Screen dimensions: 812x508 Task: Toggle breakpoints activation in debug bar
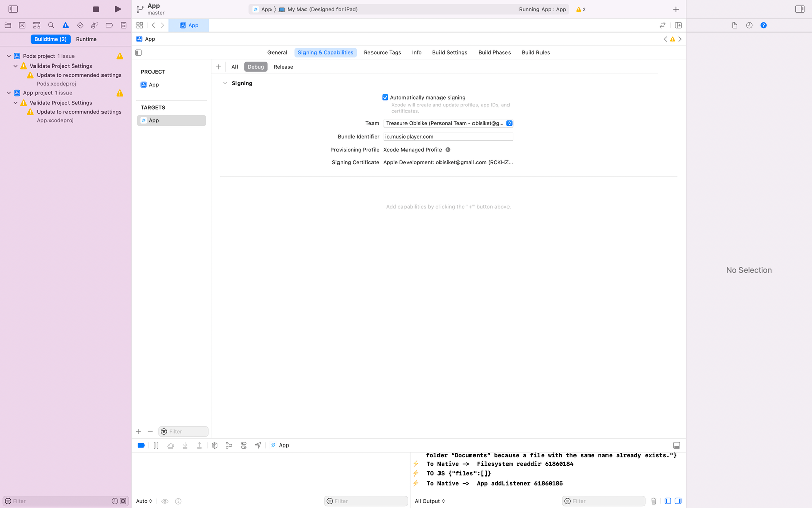pos(141,446)
